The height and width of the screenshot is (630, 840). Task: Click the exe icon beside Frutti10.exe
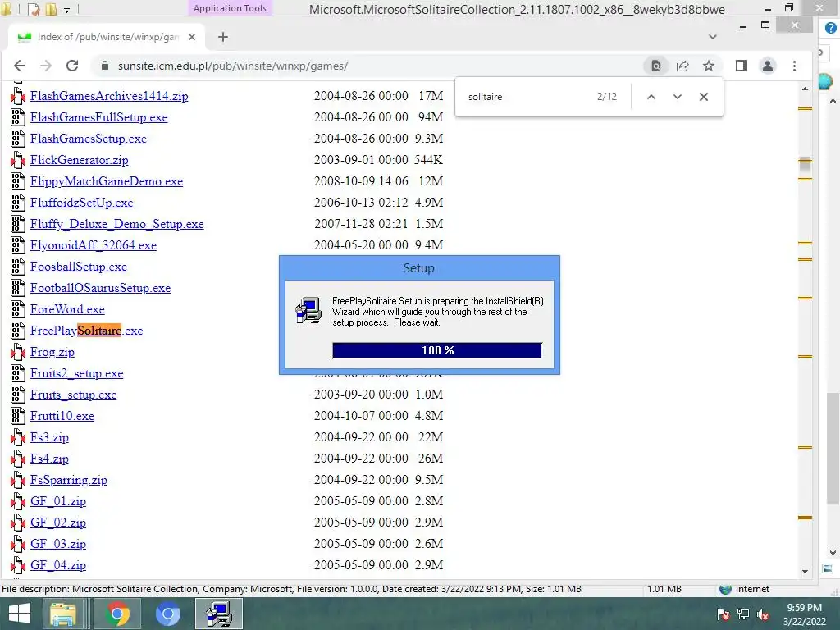tap(18, 416)
